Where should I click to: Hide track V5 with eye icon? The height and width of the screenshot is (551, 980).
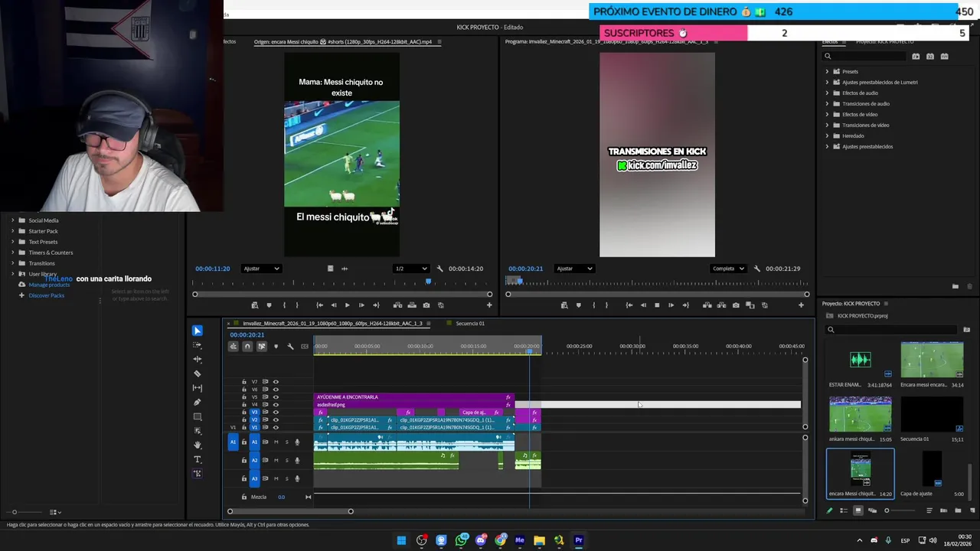pyautogui.click(x=276, y=397)
